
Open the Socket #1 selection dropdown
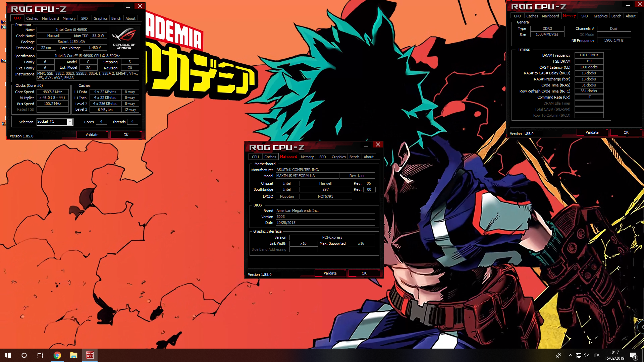point(55,122)
